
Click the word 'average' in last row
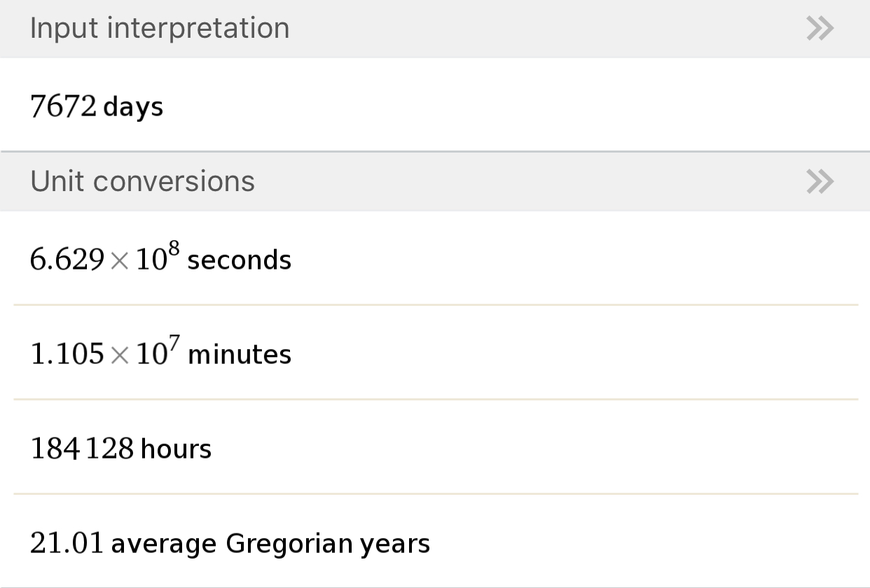coord(164,544)
